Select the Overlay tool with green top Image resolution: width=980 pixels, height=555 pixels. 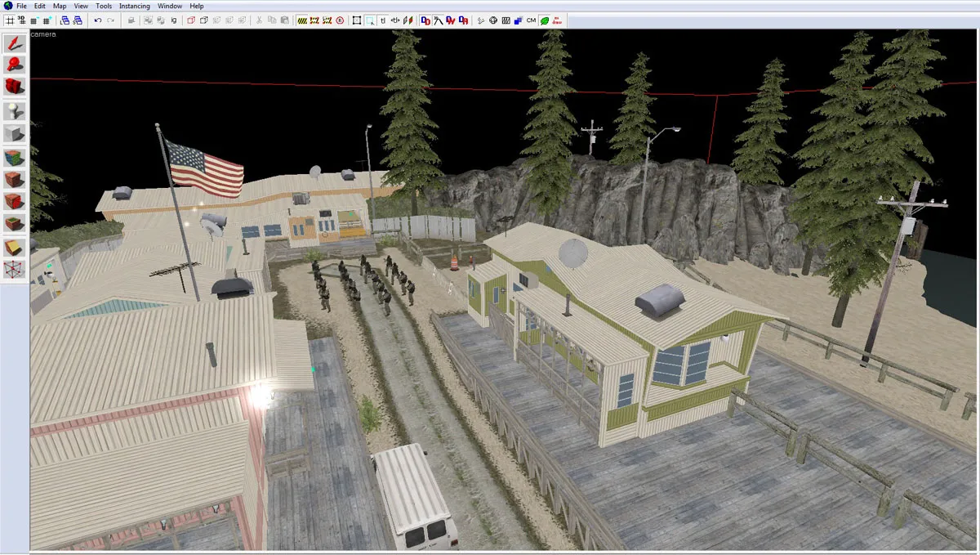click(x=15, y=223)
